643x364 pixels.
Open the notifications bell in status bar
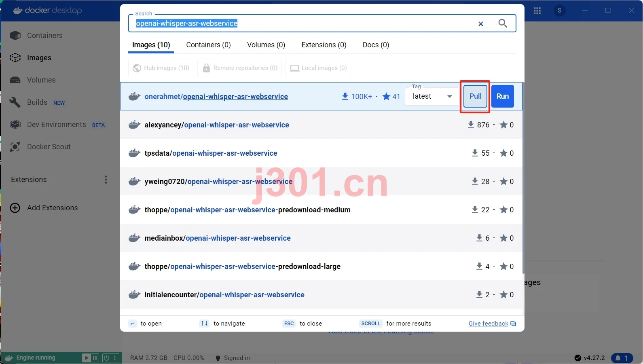(x=622, y=358)
